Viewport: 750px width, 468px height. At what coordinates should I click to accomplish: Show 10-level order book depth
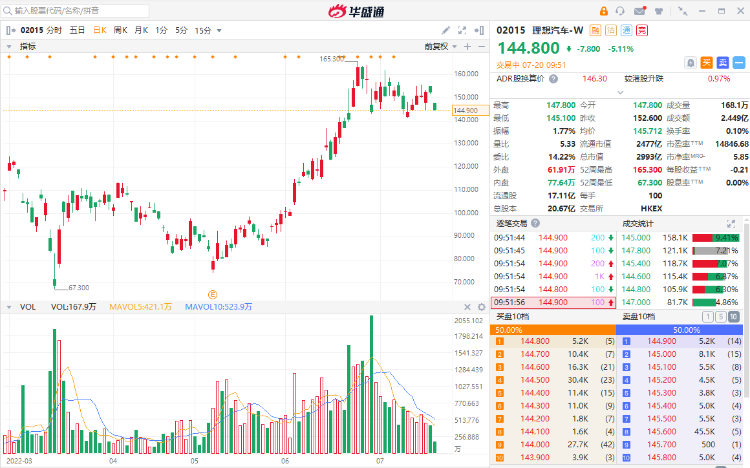[x=733, y=316]
